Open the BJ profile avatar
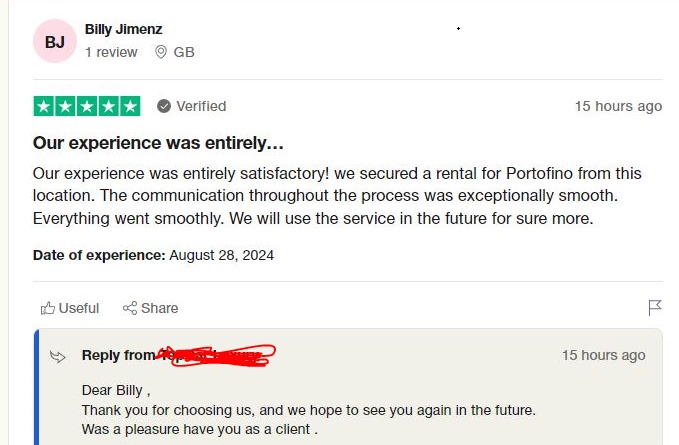 tap(54, 42)
